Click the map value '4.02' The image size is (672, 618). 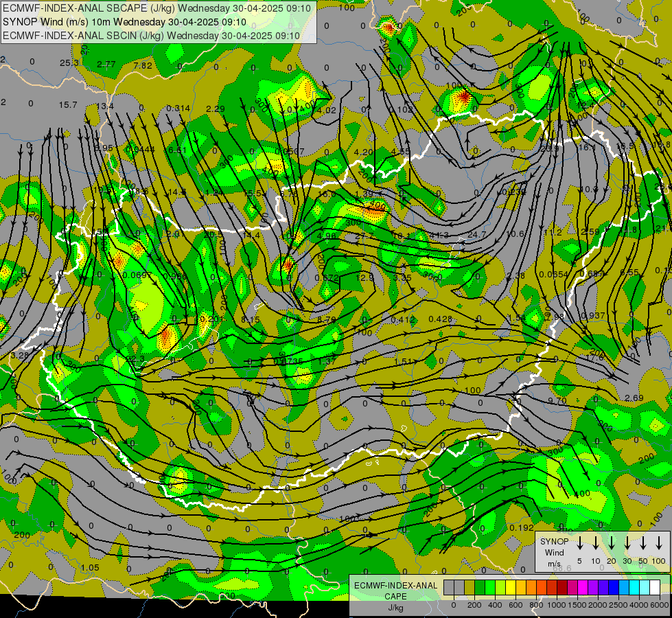[327, 111]
